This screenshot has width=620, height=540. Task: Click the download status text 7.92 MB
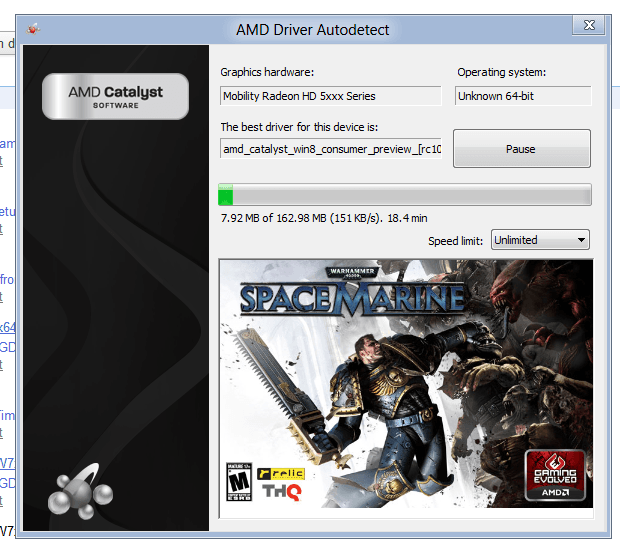324,218
